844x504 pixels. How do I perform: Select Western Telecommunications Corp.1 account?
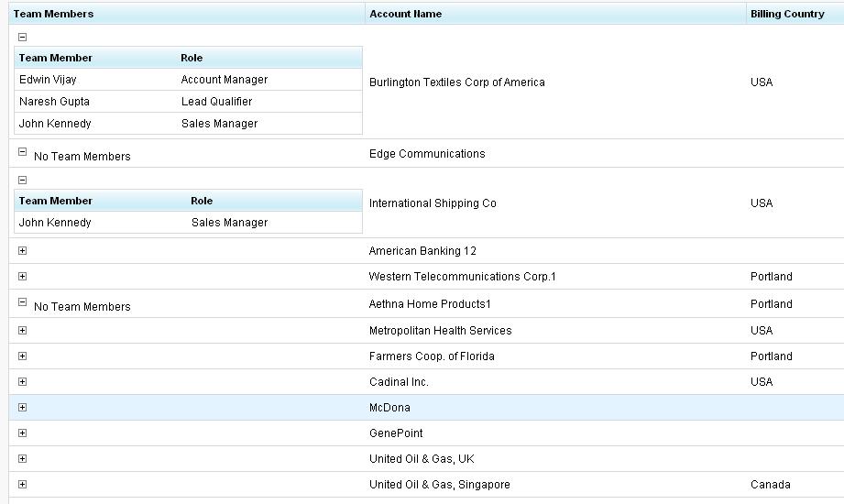click(463, 276)
